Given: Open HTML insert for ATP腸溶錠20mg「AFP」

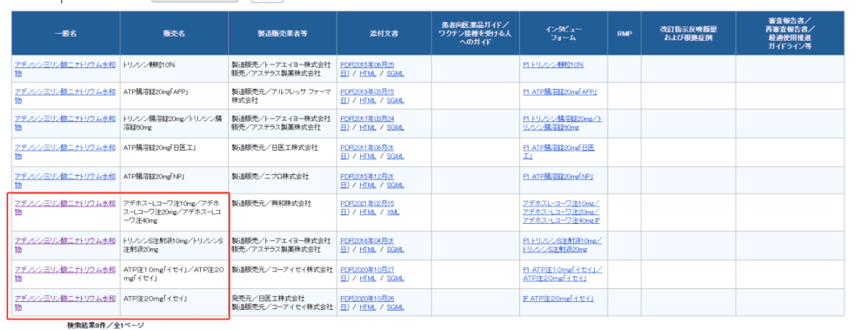Looking at the screenshot, I should point(367,100).
